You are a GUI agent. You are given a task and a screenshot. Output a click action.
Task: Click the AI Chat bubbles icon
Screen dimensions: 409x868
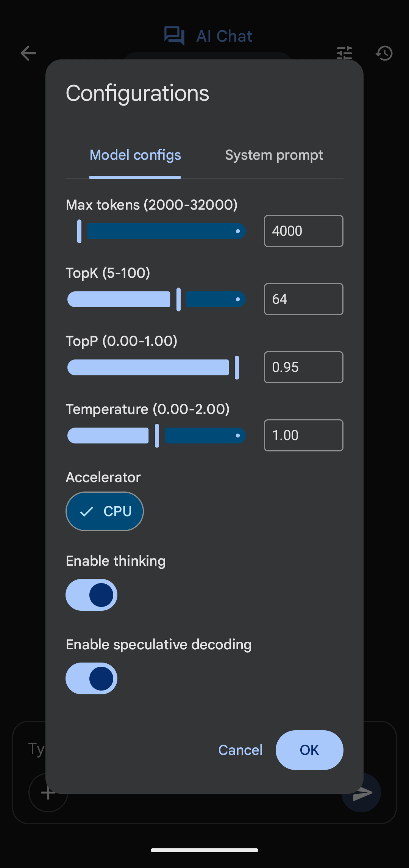(x=174, y=36)
